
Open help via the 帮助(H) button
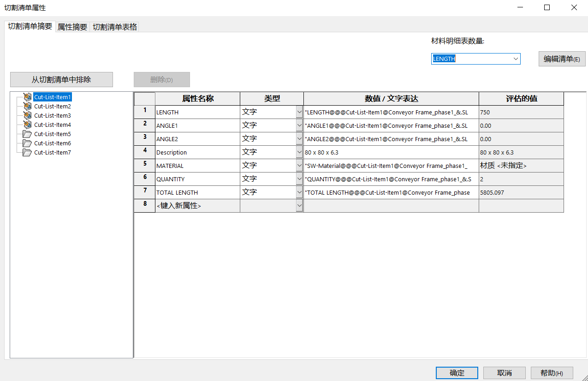point(552,373)
